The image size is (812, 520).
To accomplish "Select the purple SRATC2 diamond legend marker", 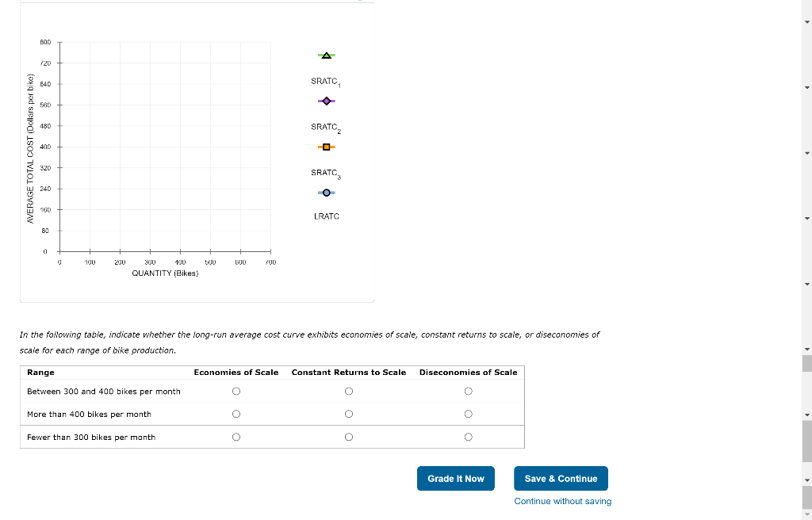I will coord(326,101).
